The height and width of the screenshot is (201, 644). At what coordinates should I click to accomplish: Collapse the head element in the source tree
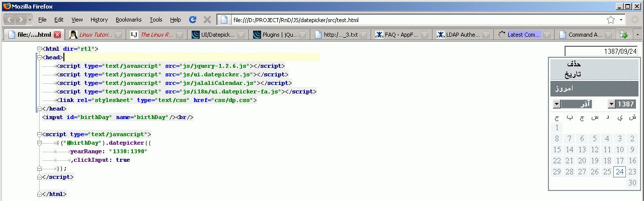(39, 58)
